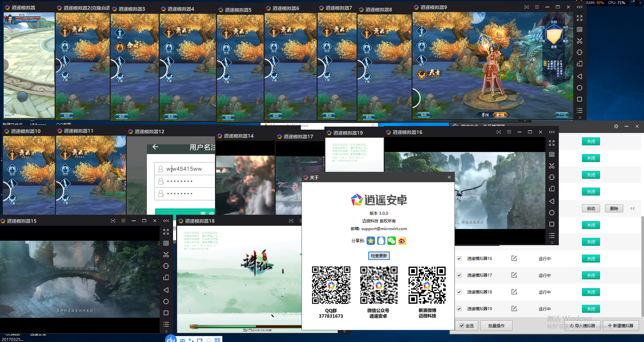Click scissors screenshot icon in 逍遥模拟器9 sidebar
The height and width of the screenshot is (342, 644).
click(x=580, y=41)
